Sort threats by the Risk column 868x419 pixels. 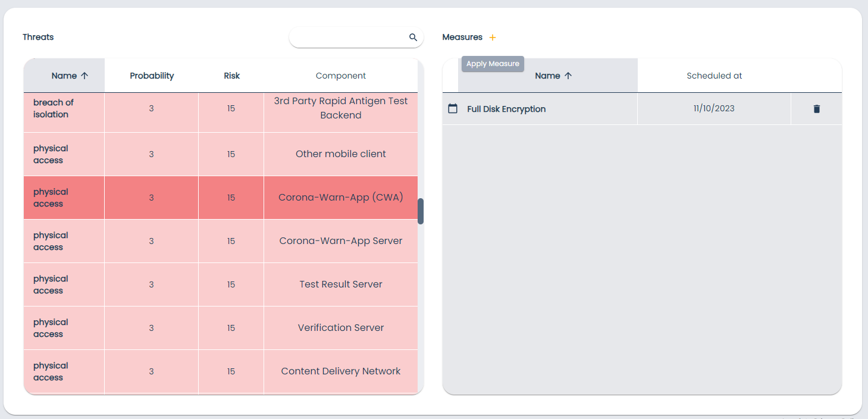point(231,76)
